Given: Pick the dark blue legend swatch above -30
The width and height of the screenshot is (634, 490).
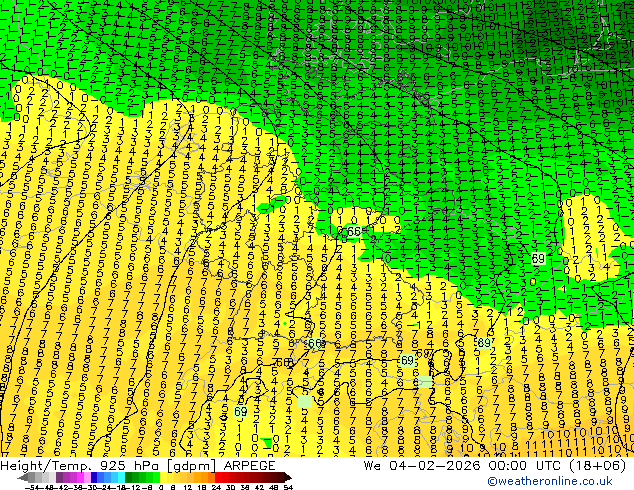Looking at the screenshot, I should pos(94,477).
